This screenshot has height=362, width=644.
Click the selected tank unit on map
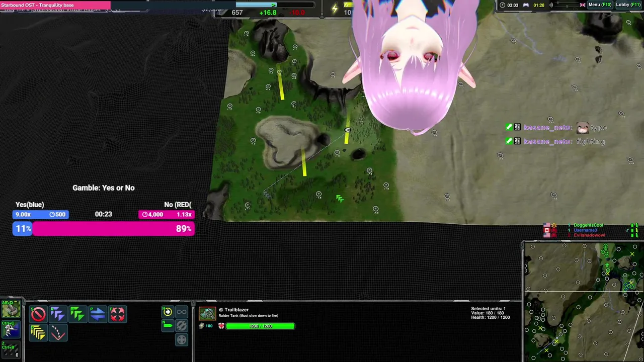point(347,130)
